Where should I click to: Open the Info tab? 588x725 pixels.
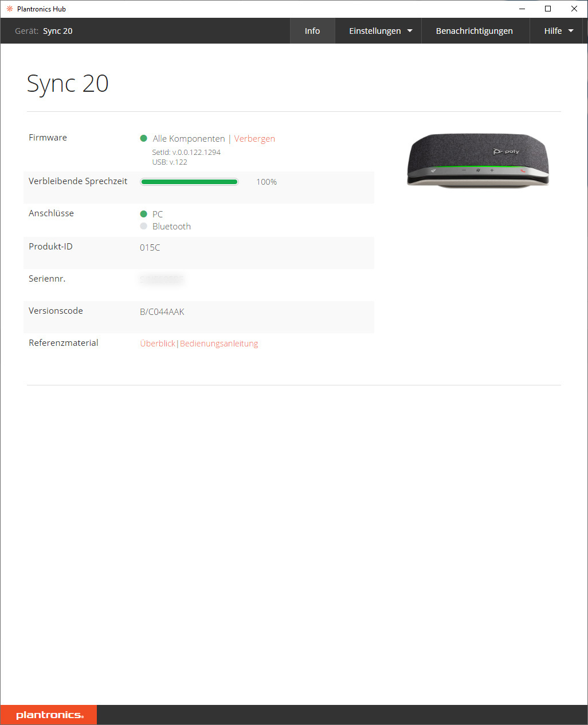tap(312, 31)
